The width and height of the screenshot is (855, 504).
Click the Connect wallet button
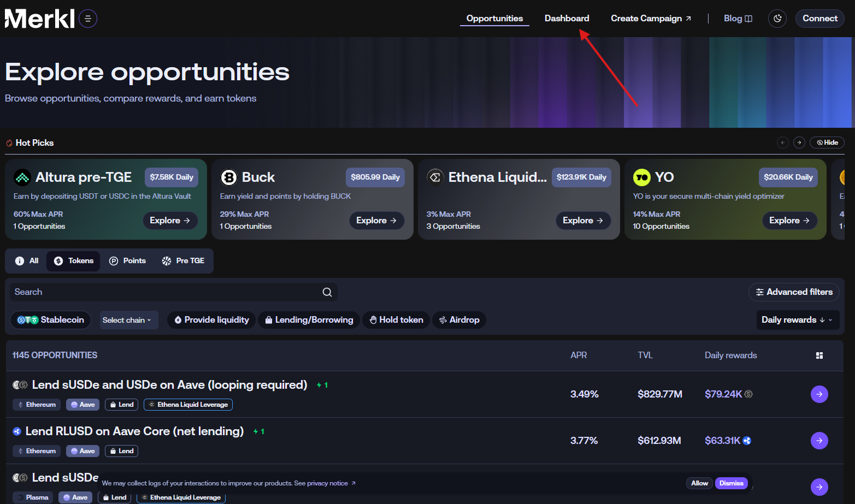click(819, 19)
